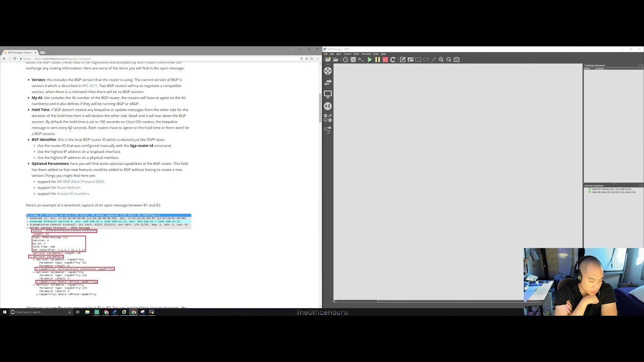This screenshot has width=644, height=362.
Task: Open the Route Refresh link
Action: pyautogui.click(x=68, y=188)
